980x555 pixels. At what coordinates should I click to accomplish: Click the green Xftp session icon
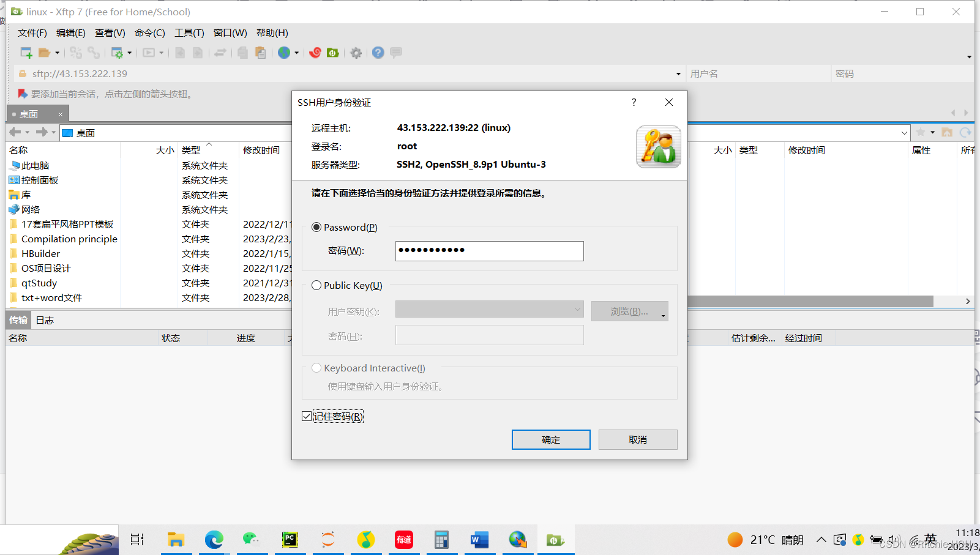click(333, 53)
